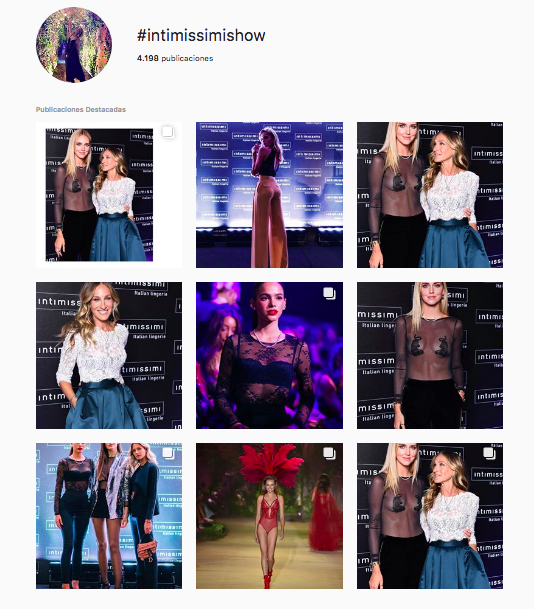This screenshot has height=609, width=534.
Task: Click carousel icon on purple lace post
Action: coord(329,293)
